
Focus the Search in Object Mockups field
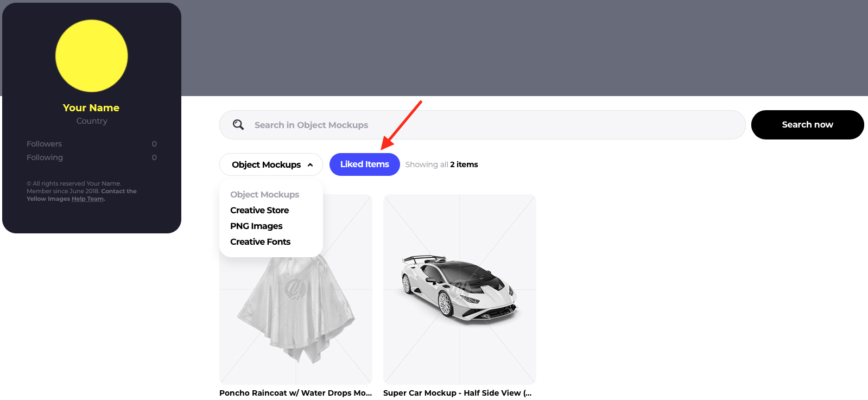point(483,125)
